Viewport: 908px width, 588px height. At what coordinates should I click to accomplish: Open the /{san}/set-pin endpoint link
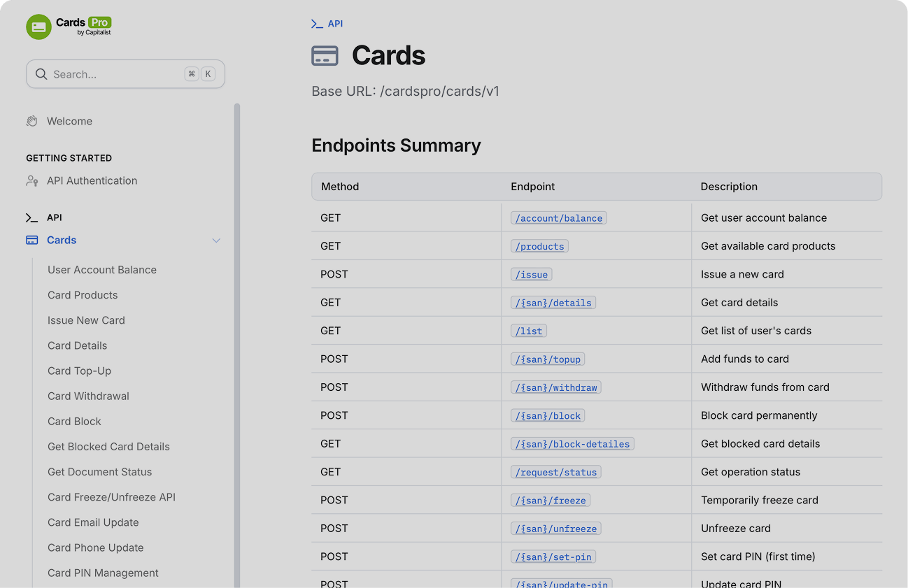[553, 557]
